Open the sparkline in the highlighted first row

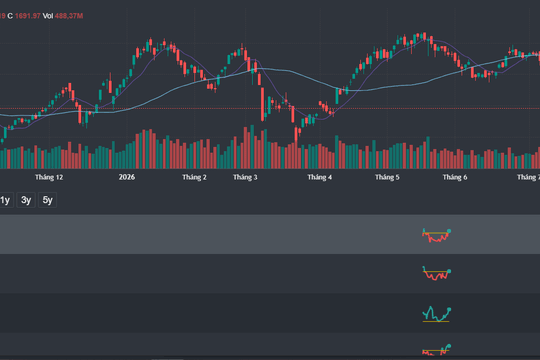coord(437,235)
